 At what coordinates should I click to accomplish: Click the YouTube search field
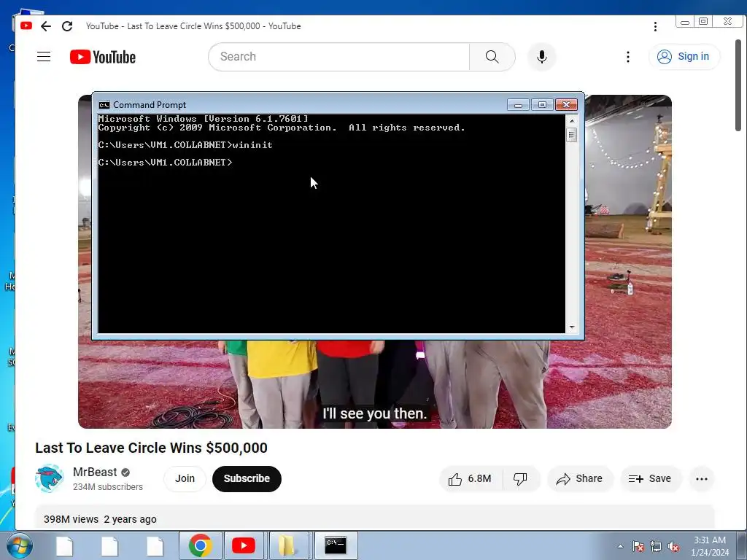pyautogui.click(x=338, y=57)
